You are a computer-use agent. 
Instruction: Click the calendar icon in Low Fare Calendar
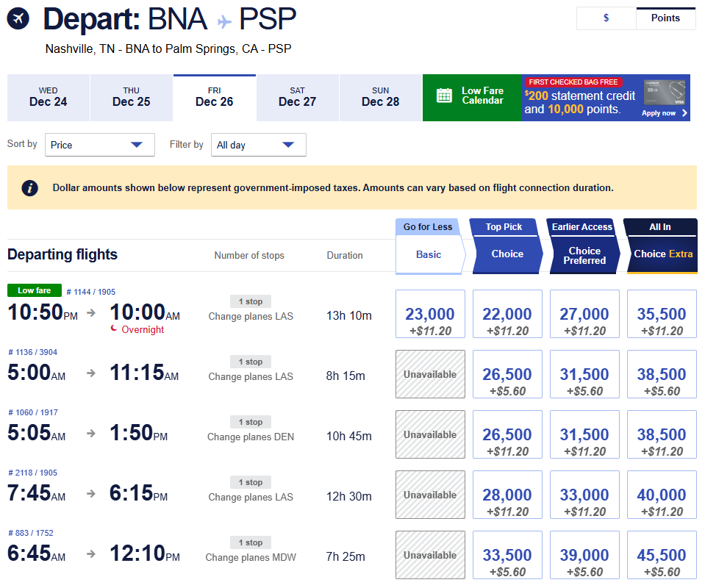pos(444,96)
